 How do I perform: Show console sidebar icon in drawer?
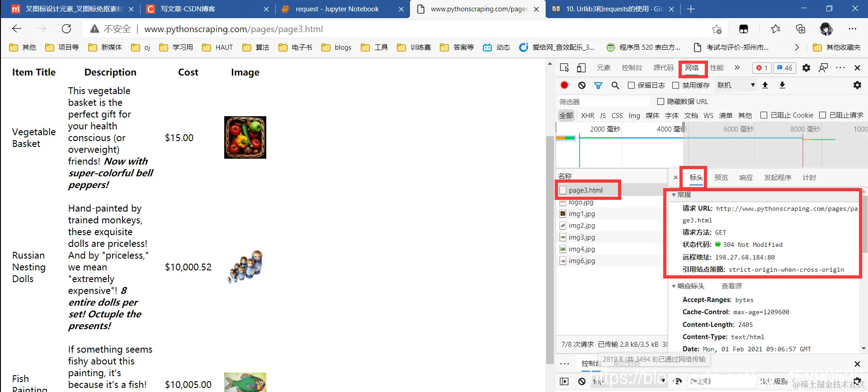(564, 381)
